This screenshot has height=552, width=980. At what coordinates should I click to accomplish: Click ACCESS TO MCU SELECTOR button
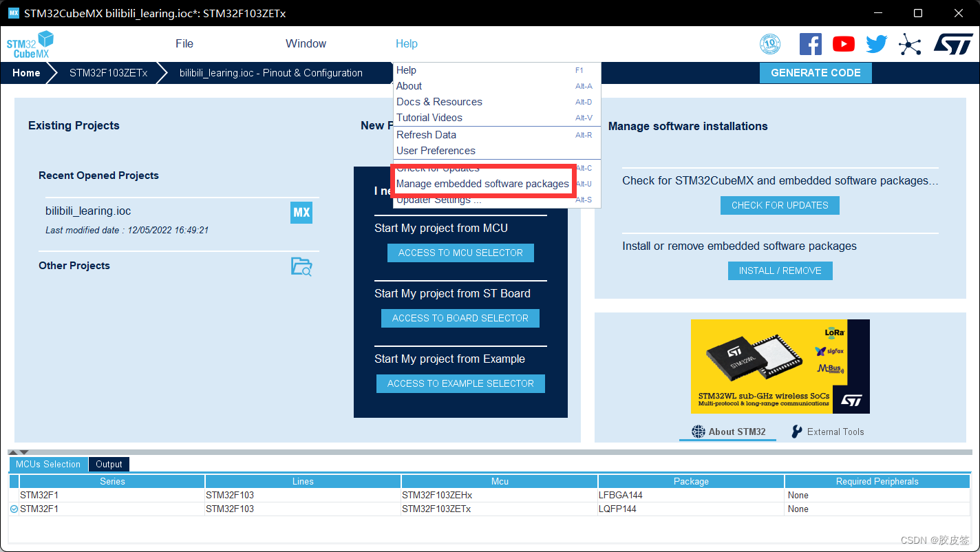tap(460, 253)
